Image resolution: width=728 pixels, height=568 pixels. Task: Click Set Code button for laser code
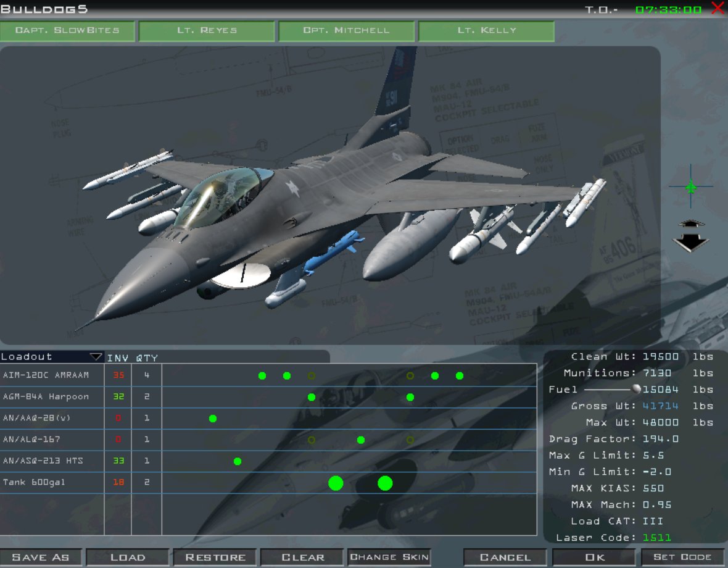pos(682,558)
